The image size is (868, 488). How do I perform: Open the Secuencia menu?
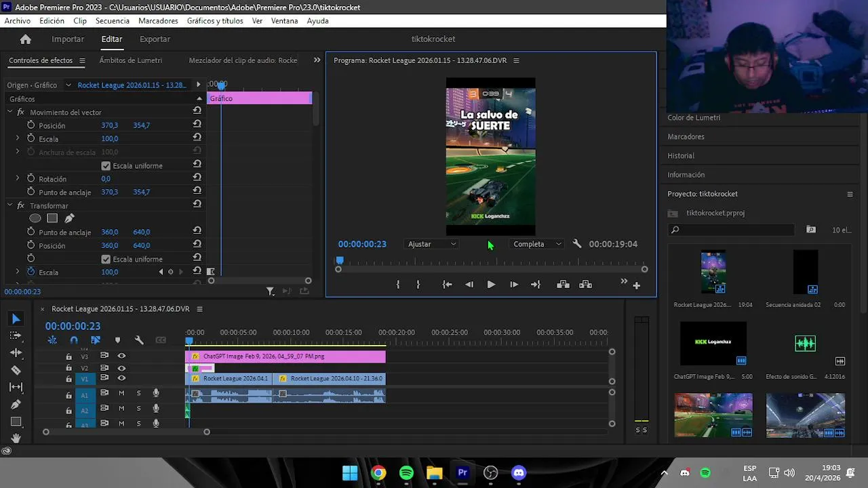coord(113,21)
